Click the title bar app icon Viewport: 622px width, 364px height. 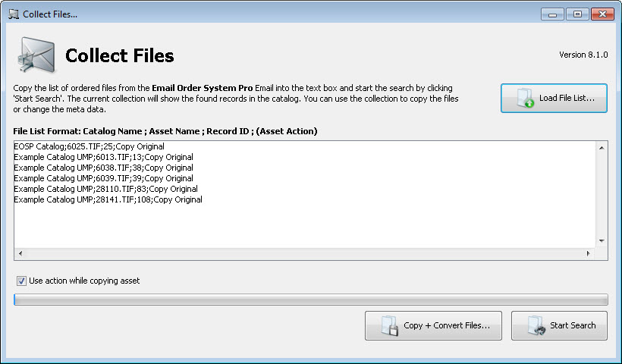14,14
